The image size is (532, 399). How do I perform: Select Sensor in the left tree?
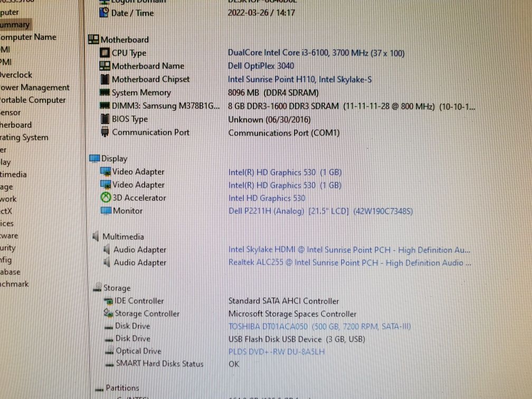pos(11,112)
